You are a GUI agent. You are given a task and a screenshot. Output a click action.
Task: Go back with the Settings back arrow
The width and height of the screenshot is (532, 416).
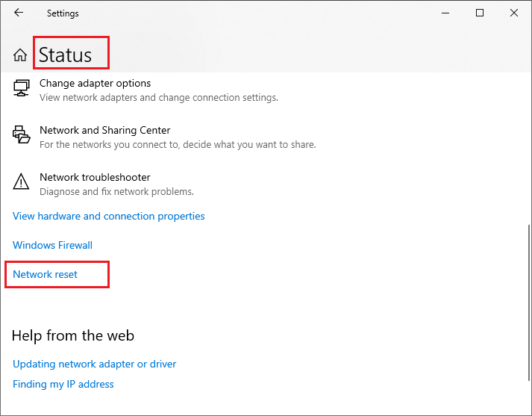click(19, 13)
